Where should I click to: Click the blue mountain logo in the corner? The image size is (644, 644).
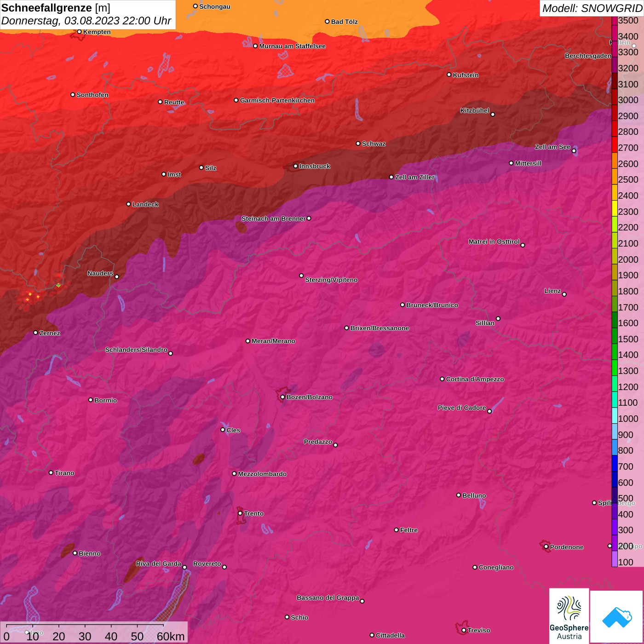[x=616, y=616]
